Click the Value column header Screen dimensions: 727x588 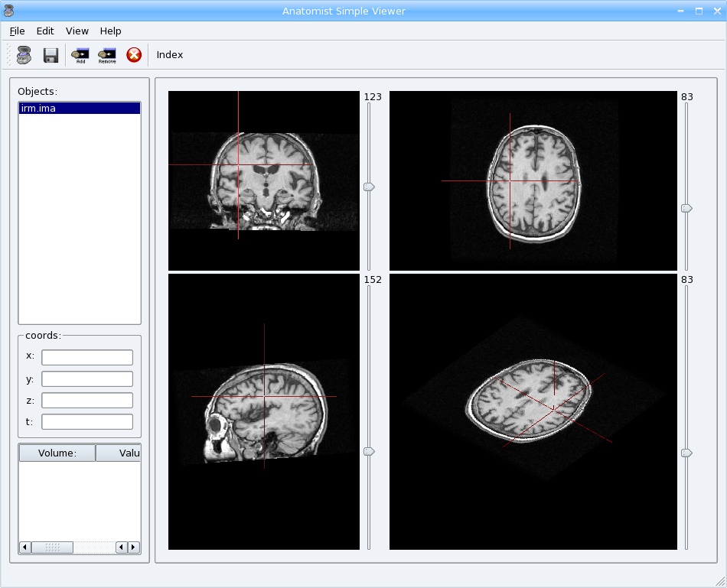coord(119,453)
